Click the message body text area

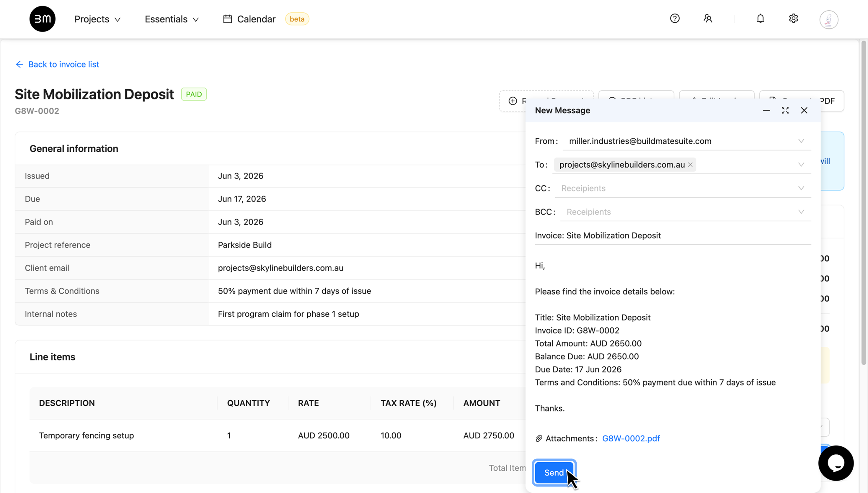(673, 337)
